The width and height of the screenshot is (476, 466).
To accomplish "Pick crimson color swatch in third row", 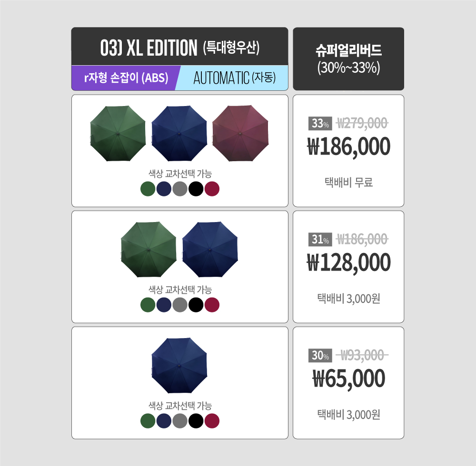I will pyautogui.click(x=212, y=421).
